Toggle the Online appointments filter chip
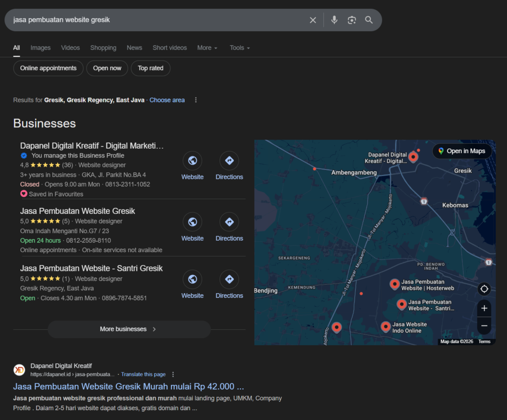 coord(48,68)
